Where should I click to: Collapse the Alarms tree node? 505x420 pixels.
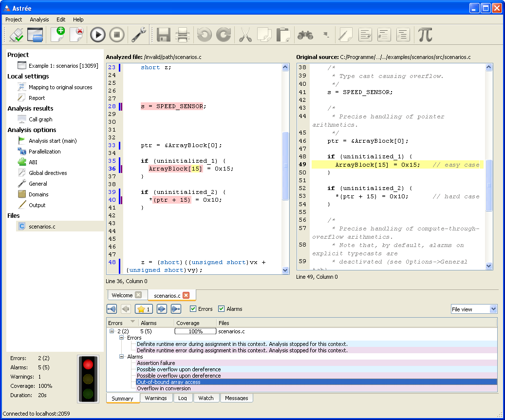[121, 357]
